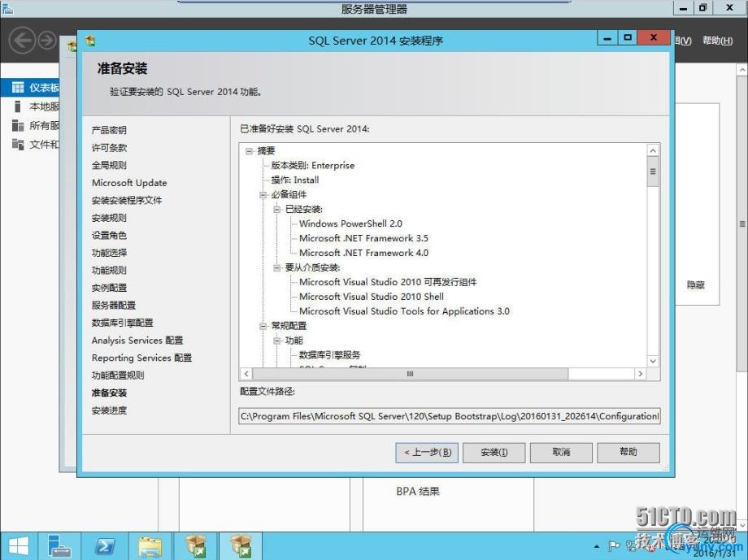
Task: Select 安装进度 step in sidebar
Action: coord(109,410)
